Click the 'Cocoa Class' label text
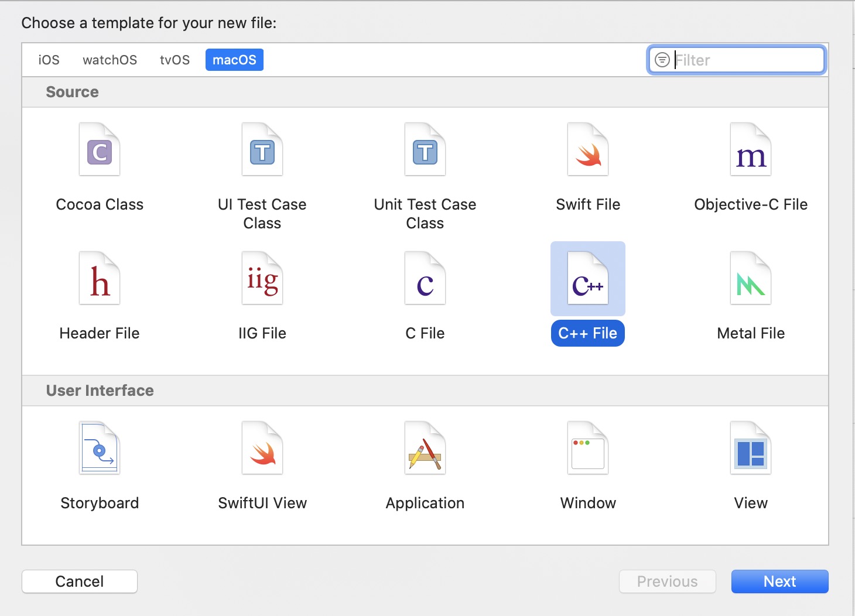The height and width of the screenshot is (616, 855). [100, 204]
